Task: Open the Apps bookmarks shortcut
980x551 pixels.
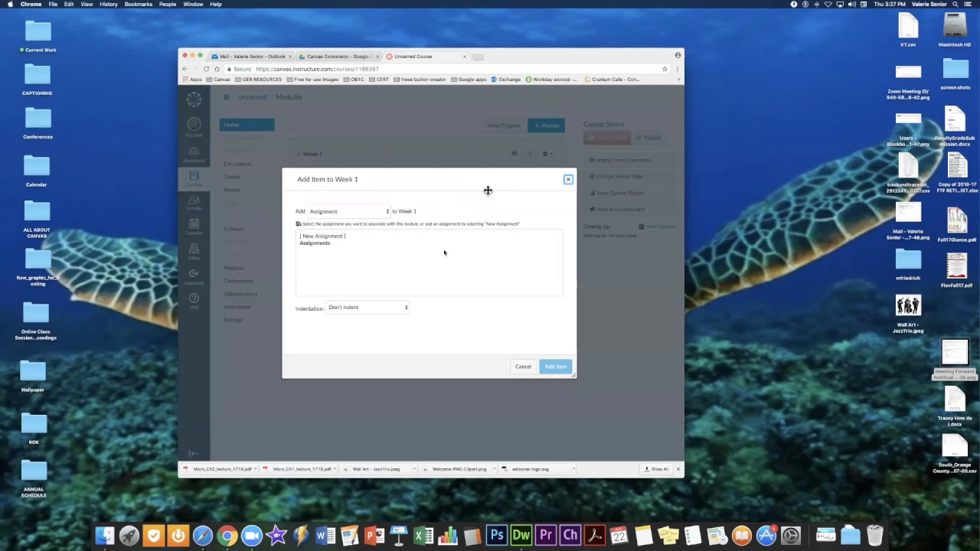Action: click(x=192, y=80)
